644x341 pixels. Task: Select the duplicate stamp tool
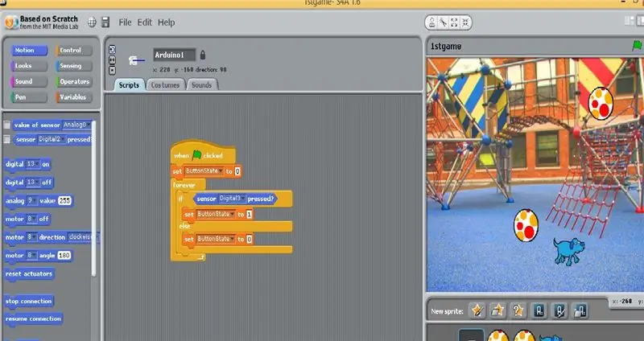pos(432,23)
